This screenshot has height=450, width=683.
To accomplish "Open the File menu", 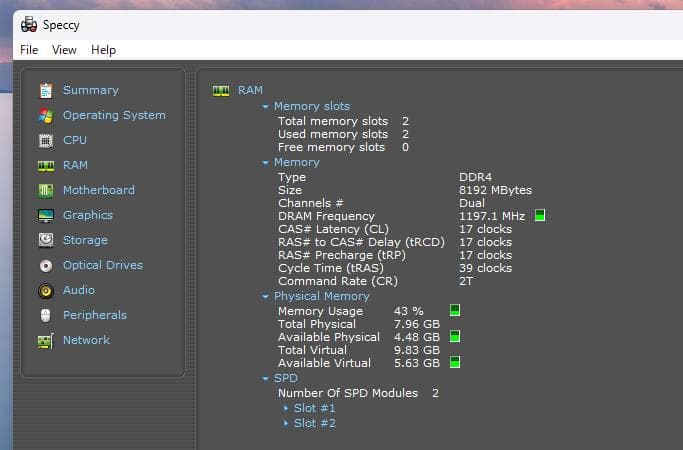I will (29, 50).
